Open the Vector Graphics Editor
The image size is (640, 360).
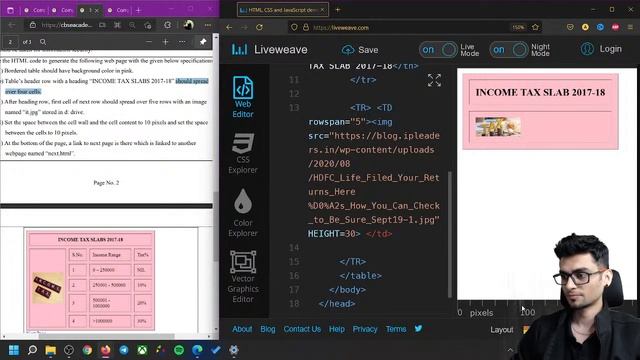click(x=243, y=276)
